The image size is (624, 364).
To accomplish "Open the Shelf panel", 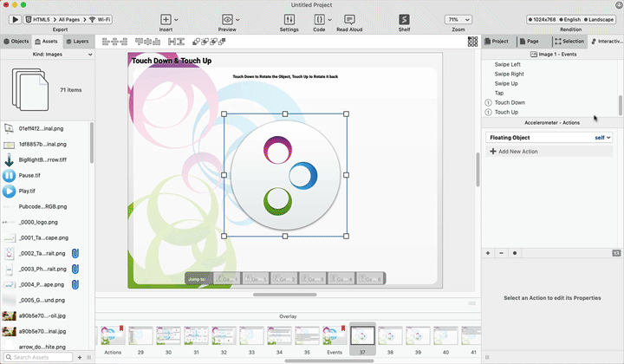I will 404,19.
